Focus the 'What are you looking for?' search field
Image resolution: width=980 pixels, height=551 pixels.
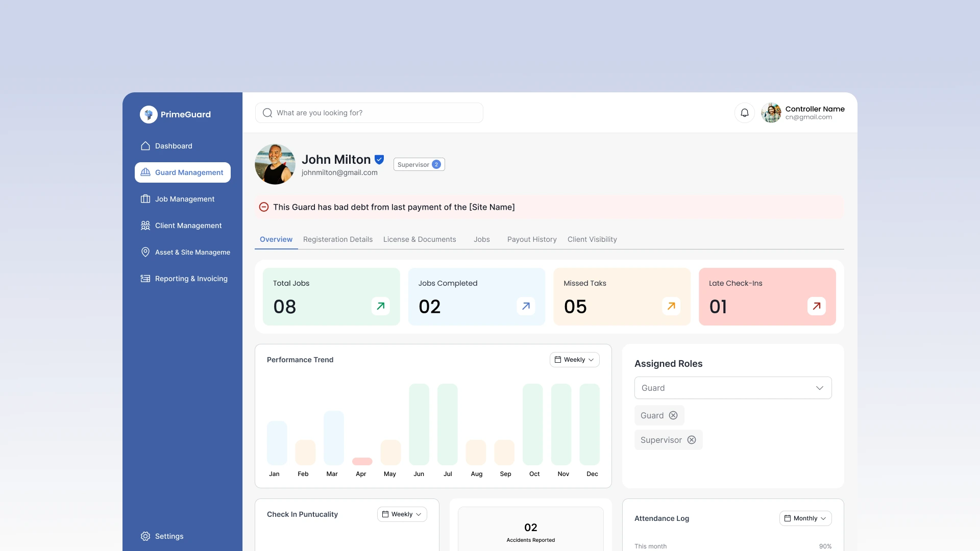click(369, 113)
